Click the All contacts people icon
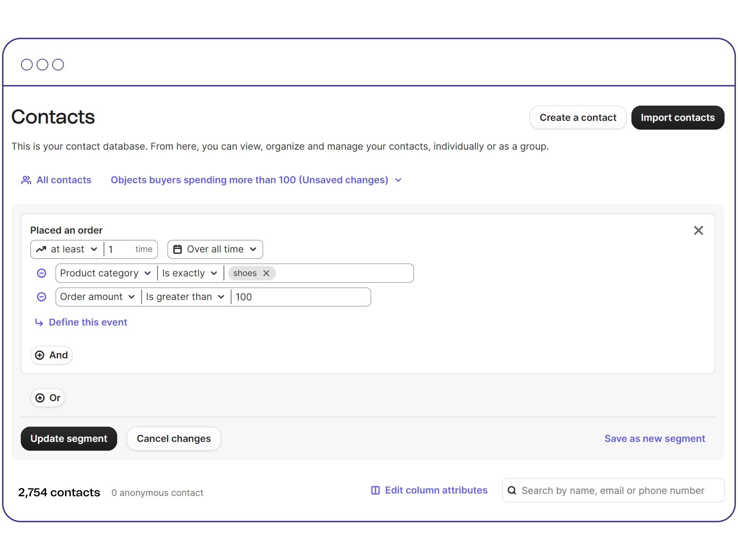Image resolution: width=738 pixels, height=560 pixels. [x=26, y=180]
